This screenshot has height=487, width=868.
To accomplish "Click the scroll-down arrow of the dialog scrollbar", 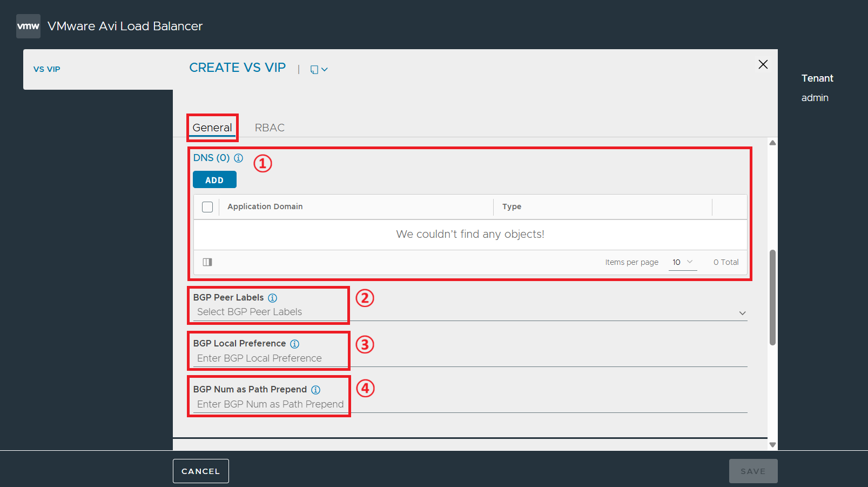I will pos(772,445).
